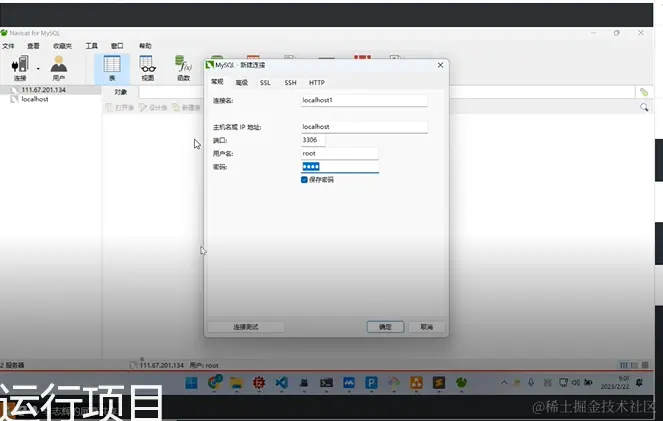
Task: Open the 文件 menu
Action: pyautogui.click(x=8, y=46)
